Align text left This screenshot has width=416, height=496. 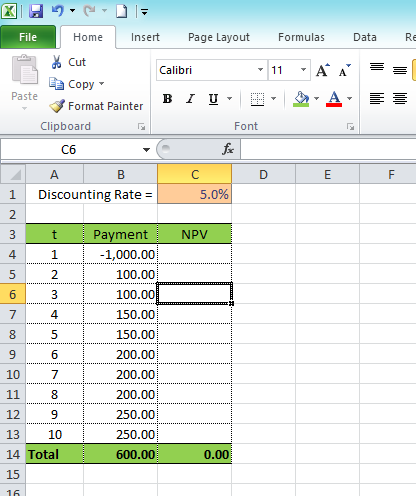pyautogui.click(x=377, y=99)
